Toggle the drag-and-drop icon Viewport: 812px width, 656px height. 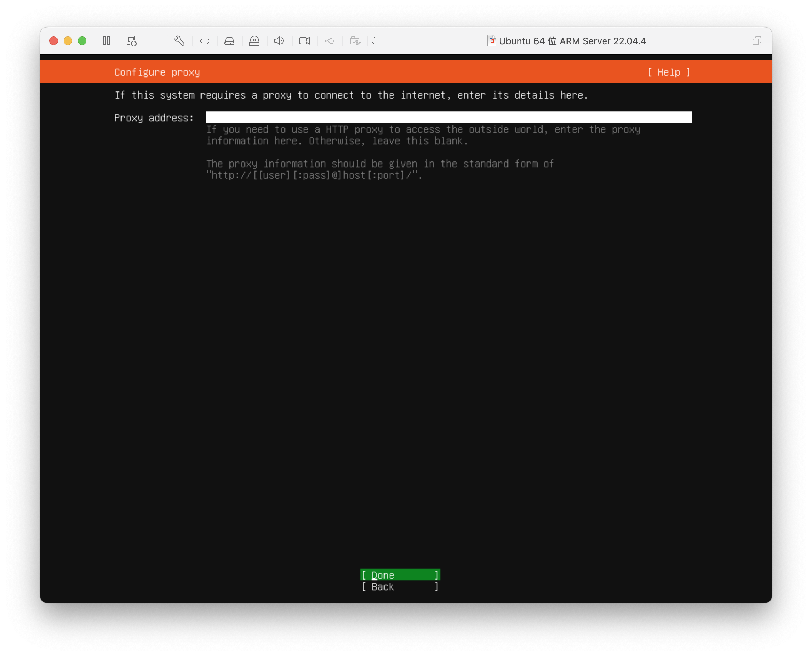[x=204, y=41]
